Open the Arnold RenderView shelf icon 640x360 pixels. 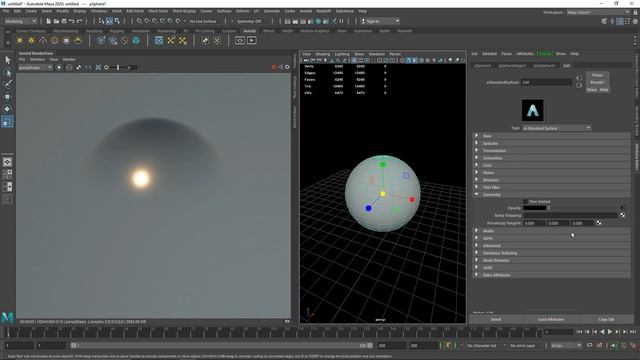[240, 40]
